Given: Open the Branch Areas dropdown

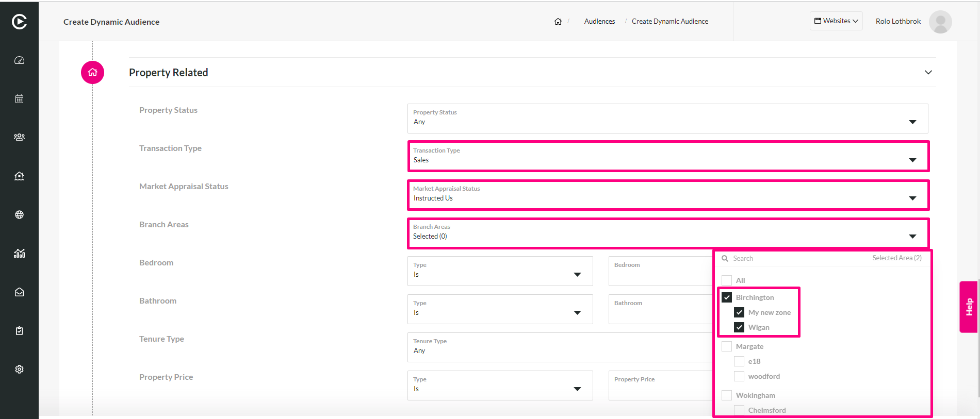Looking at the screenshot, I should (667, 233).
